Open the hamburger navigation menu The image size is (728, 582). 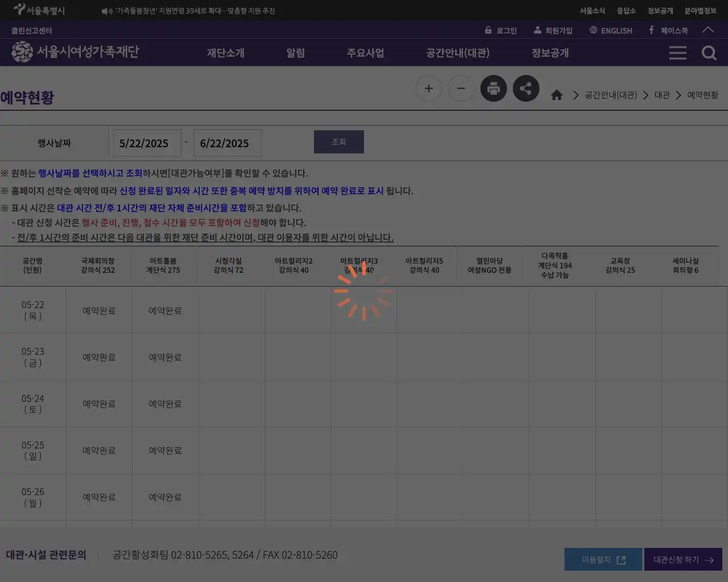(677, 52)
